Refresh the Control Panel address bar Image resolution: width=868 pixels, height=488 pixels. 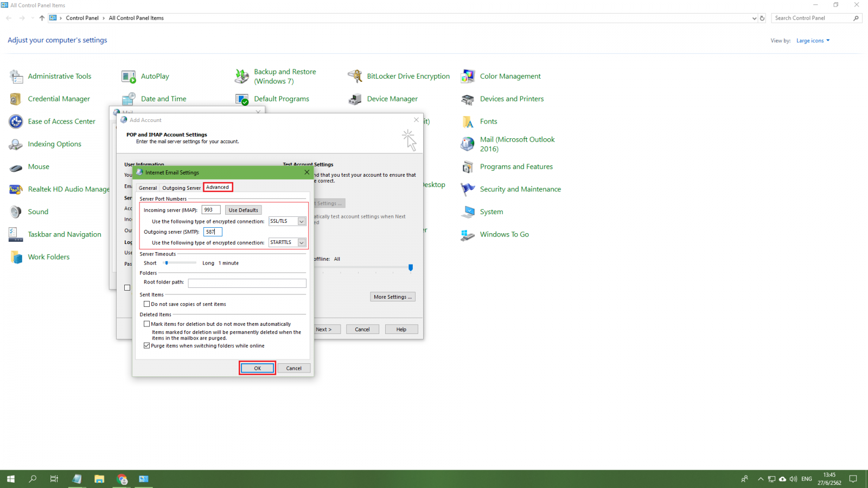coord(762,18)
